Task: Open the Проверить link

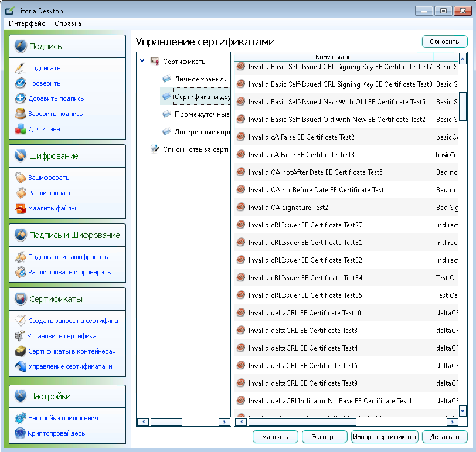Action: click(x=45, y=83)
